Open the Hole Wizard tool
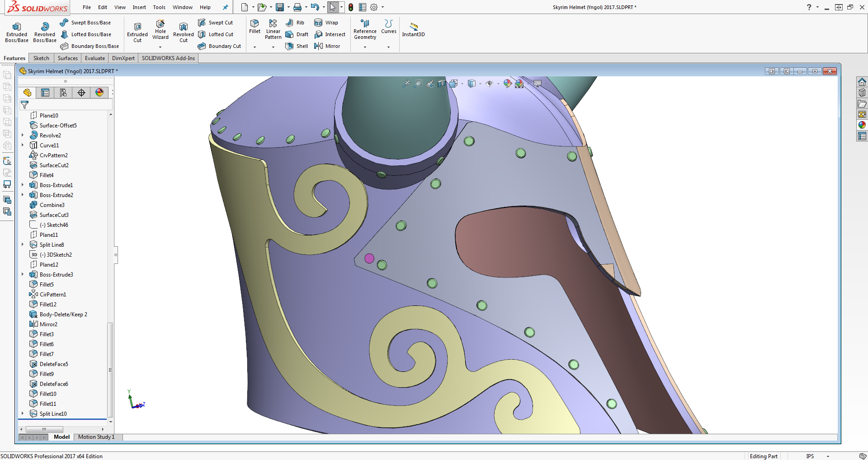This screenshot has height=460, width=868. point(160,29)
